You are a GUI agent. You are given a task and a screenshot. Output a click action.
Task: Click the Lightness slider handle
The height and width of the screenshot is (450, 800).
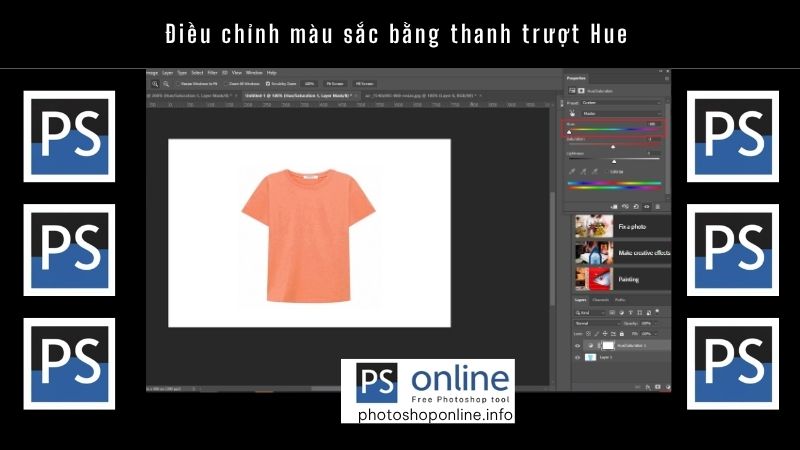pyautogui.click(x=614, y=161)
